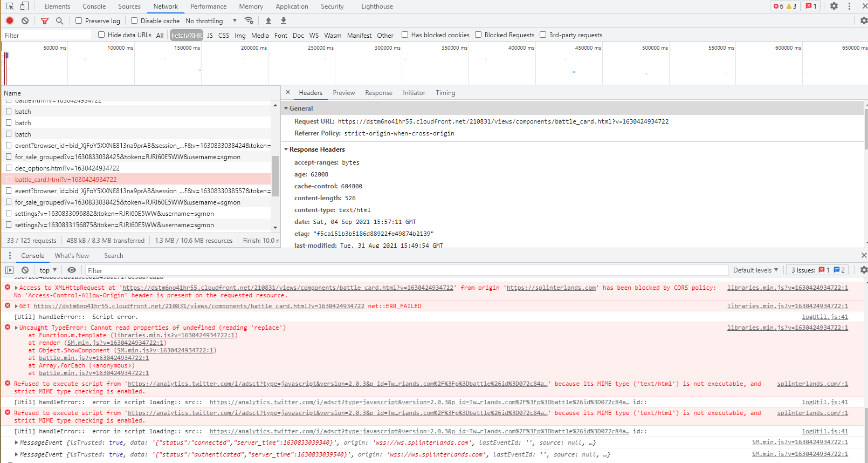
Task: Click the console Filter input field
Action: [x=407, y=270]
